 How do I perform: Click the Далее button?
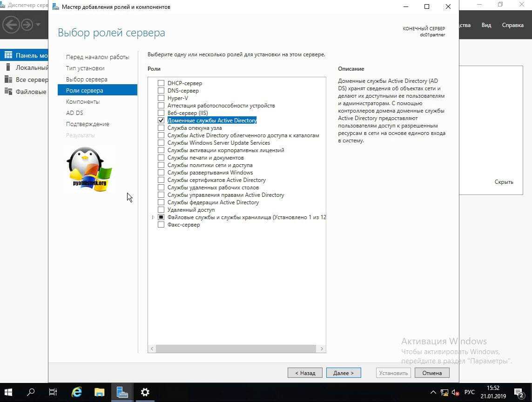tap(343, 373)
